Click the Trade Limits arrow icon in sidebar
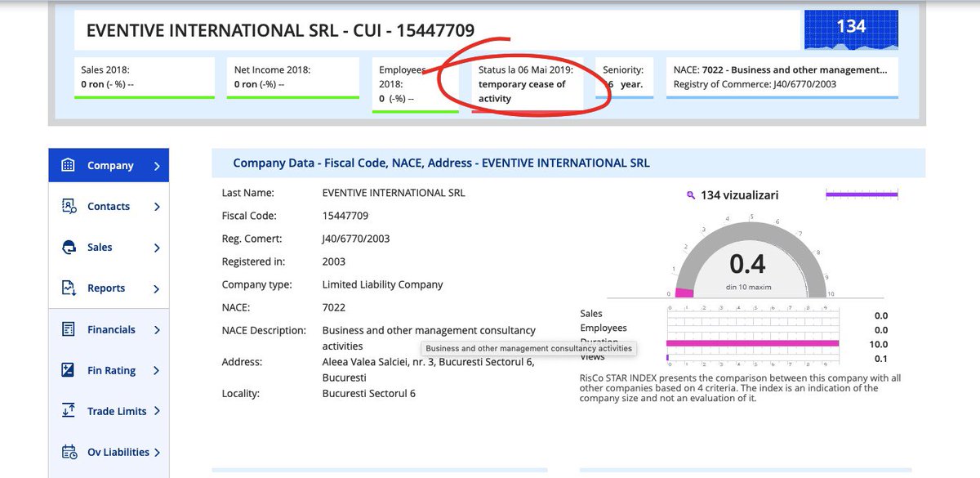This screenshot has height=478, width=980. [69, 411]
